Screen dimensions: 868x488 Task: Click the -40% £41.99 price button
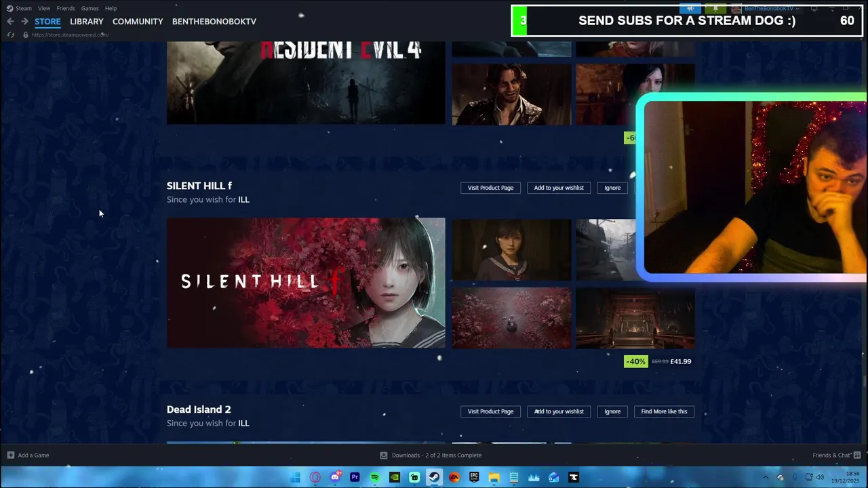click(658, 361)
